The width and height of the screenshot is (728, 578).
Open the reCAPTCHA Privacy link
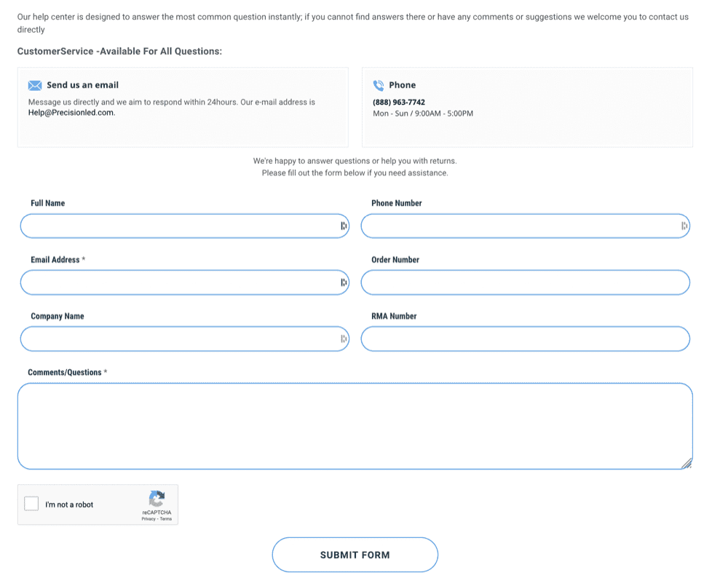pos(149,519)
